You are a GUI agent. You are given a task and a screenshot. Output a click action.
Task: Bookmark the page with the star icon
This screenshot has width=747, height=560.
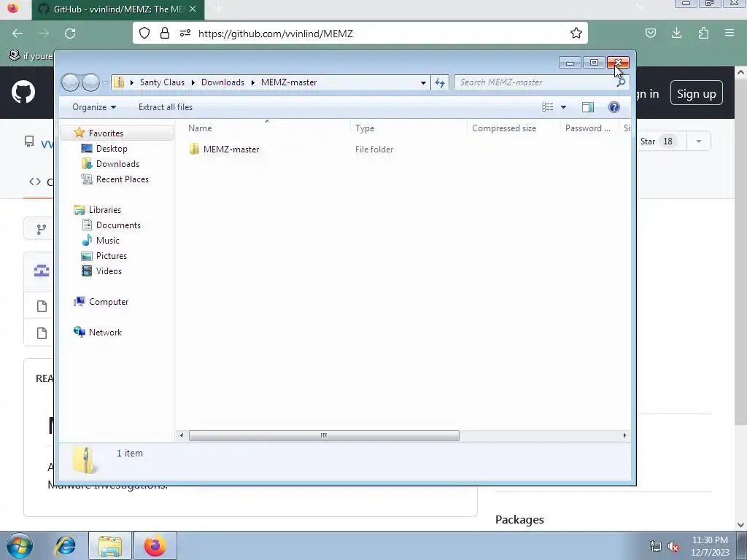point(576,34)
